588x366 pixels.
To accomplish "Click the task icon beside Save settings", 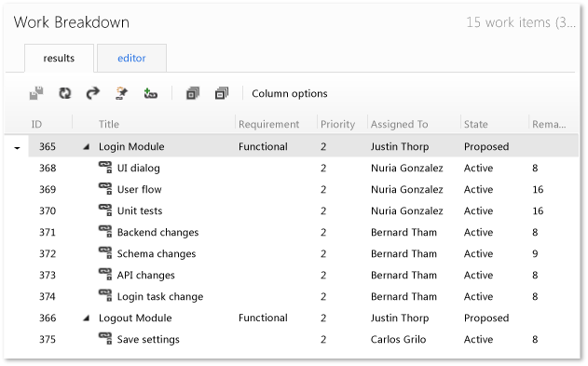I will [x=105, y=338].
